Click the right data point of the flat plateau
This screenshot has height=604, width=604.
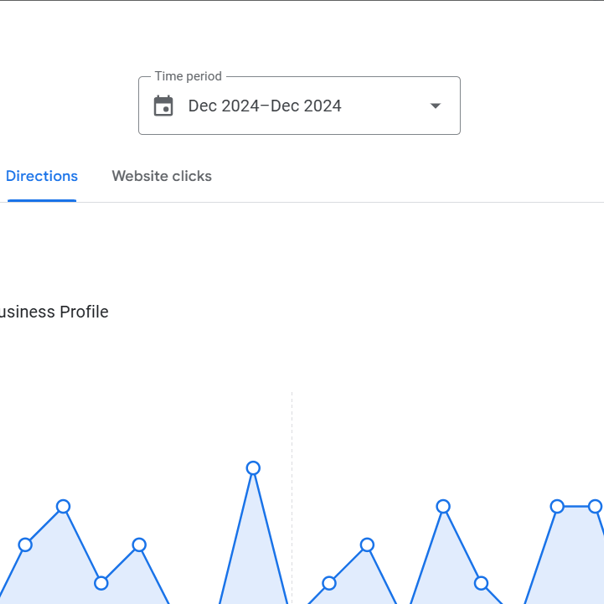pos(595,507)
